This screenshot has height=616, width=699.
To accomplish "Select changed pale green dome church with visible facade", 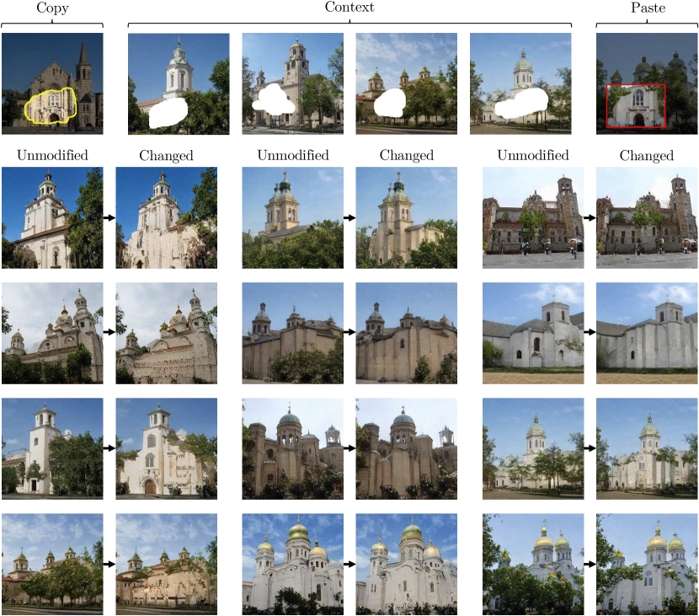I will click(647, 449).
